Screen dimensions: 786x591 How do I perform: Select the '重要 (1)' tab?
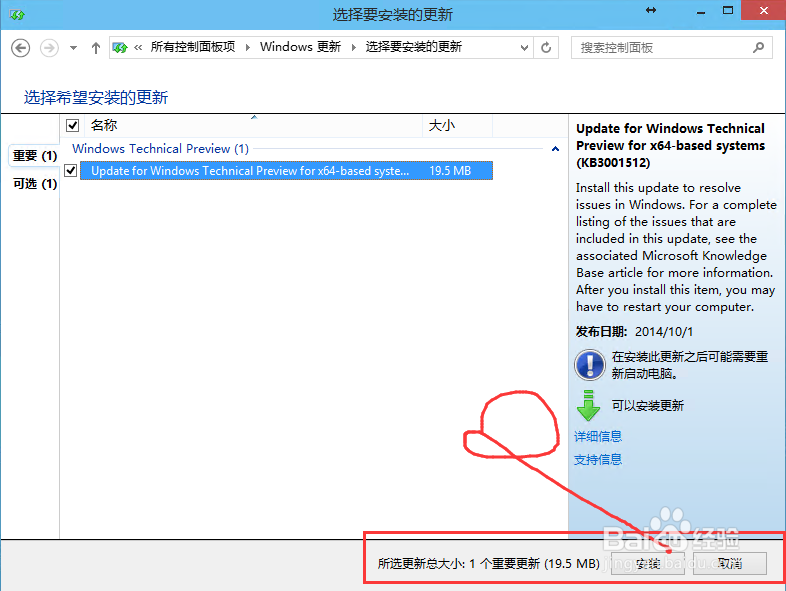[35, 156]
